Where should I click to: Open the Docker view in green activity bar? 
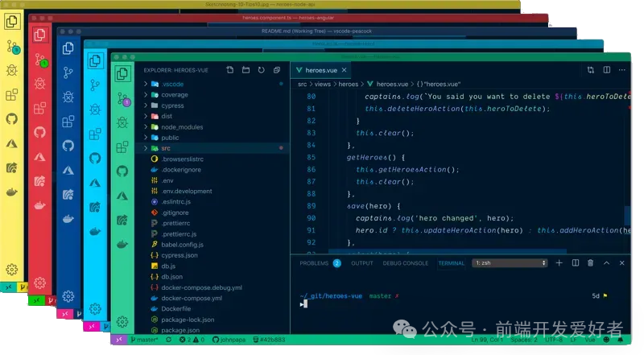[122, 245]
